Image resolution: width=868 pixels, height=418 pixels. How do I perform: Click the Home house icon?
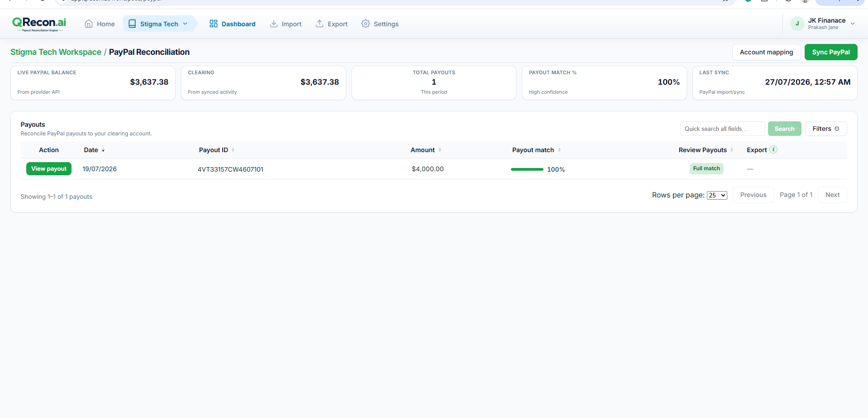[x=89, y=24]
